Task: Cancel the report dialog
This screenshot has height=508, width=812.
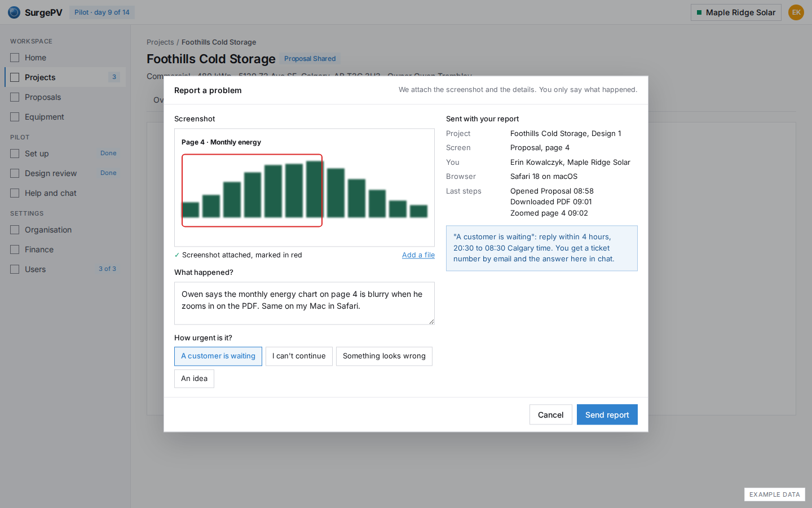Action: pos(550,414)
